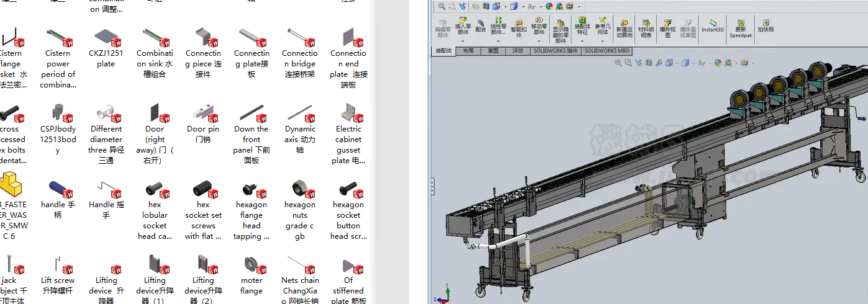Click the 'Lift screw 升降螺杆' file label
868x304 pixels.
click(x=58, y=285)
